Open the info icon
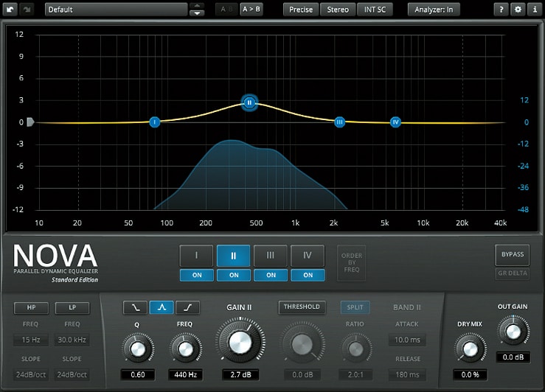 [x=535, y=10]
